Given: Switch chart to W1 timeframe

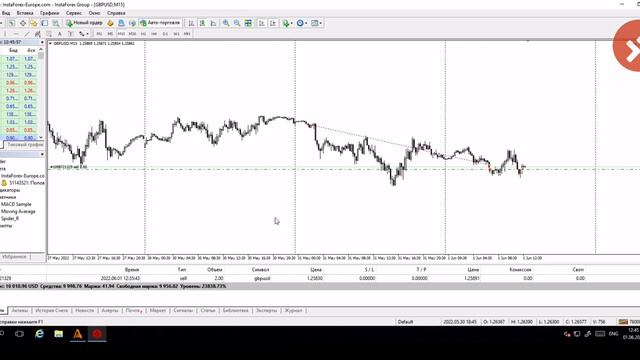Looking at the screenshot, I should [176, 34].
